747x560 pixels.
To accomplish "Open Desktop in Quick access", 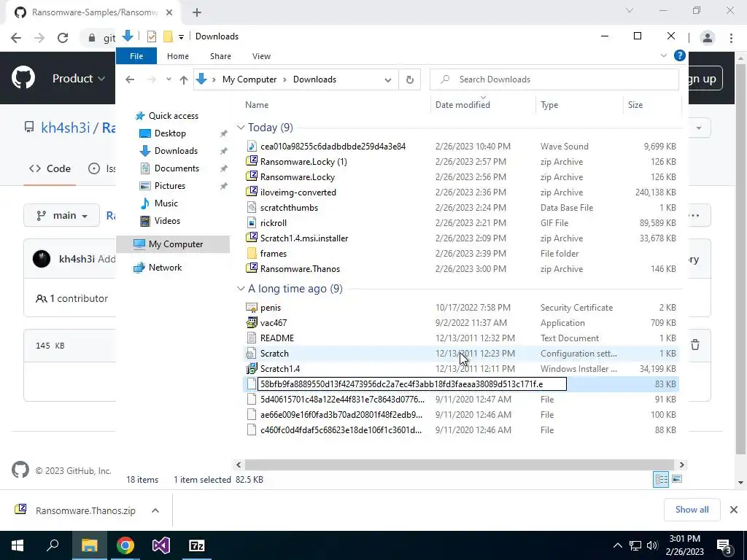I will [169, 133].
